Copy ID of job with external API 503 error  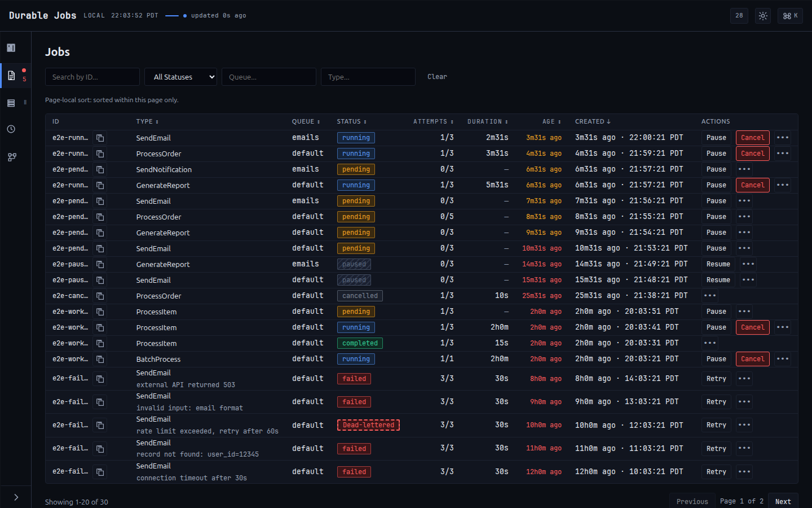100,379
